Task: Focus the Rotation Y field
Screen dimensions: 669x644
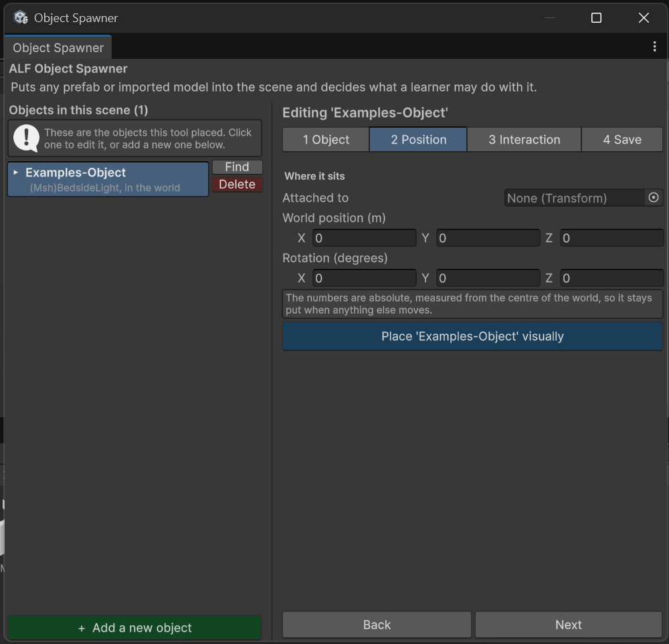Action: [488, 278]
